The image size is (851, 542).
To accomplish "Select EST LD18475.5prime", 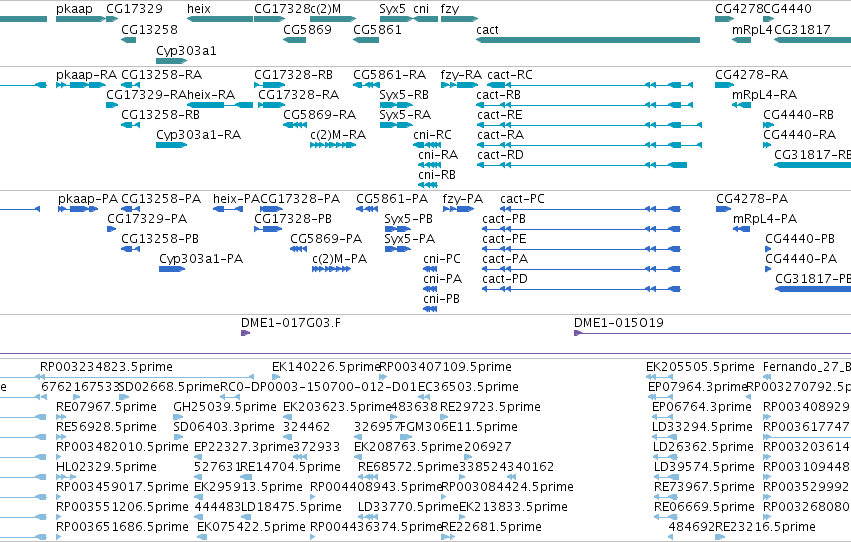I will click(244, 517).
